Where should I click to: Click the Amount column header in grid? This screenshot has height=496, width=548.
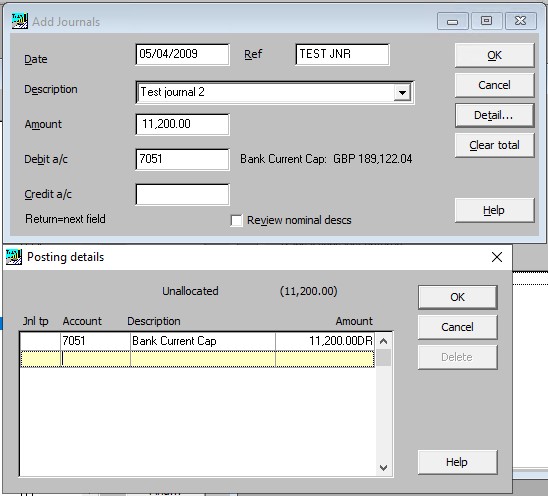point(354,321)
